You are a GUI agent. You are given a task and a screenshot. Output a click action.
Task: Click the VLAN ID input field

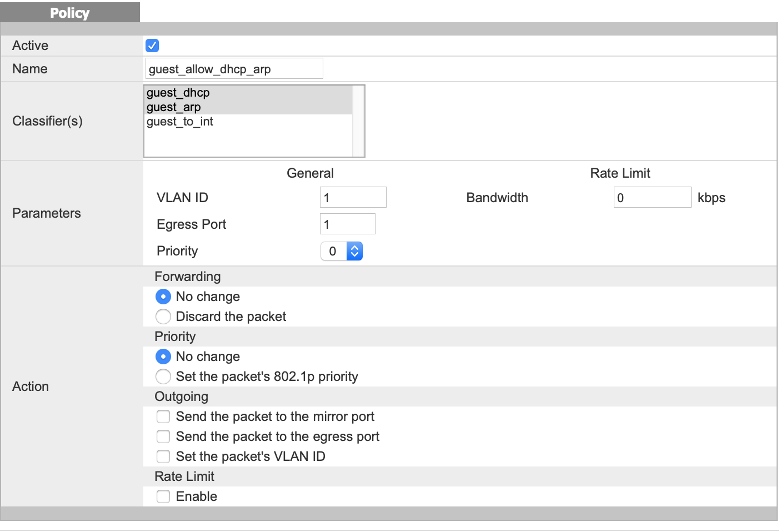click(353, 198)
